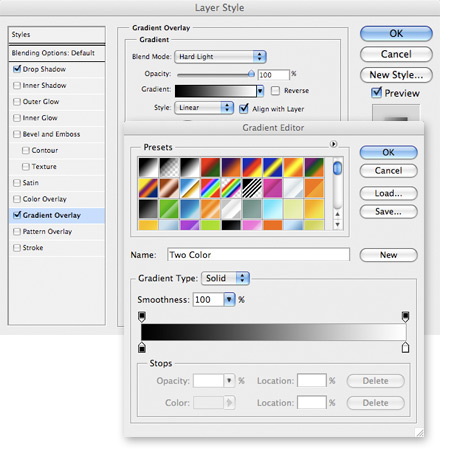Open the Gradient Type Solid dropdown
Image resolution: width=450 pixels, height=450 pixels.
[226, 278]
